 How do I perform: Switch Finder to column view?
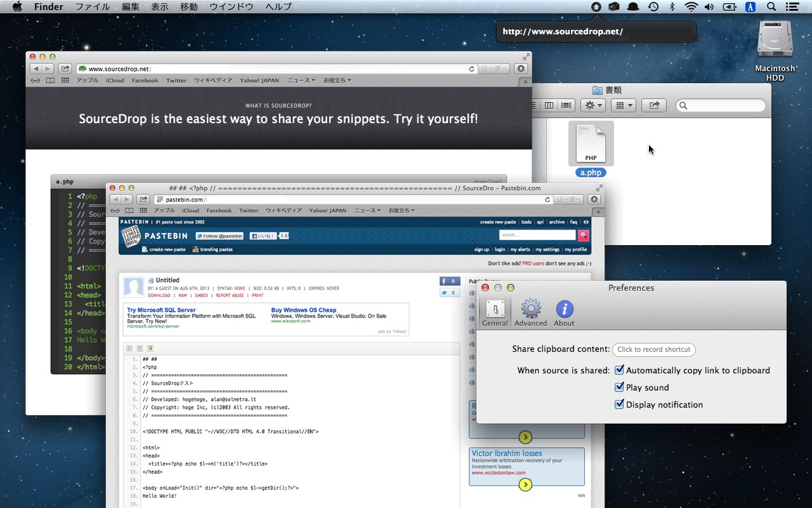pos(549,105)
